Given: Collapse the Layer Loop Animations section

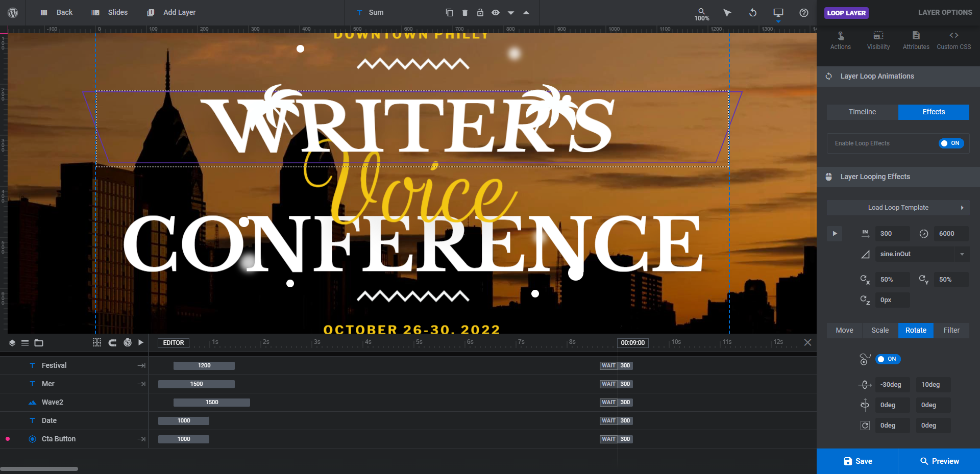Looking at the screenshot, I should click(x=898, y=76).
